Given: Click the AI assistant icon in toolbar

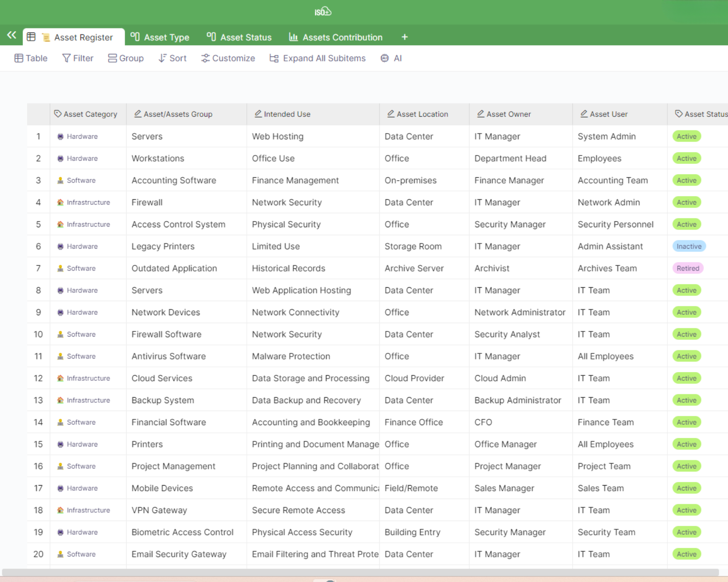Looking at the screenshot, I should [x=385, y=58].
